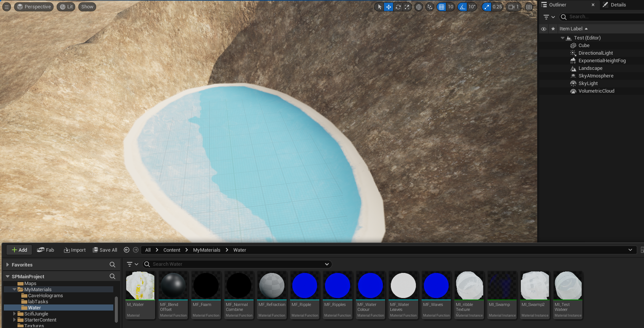Activate the Rotate gizmo tool

[398, 7]
